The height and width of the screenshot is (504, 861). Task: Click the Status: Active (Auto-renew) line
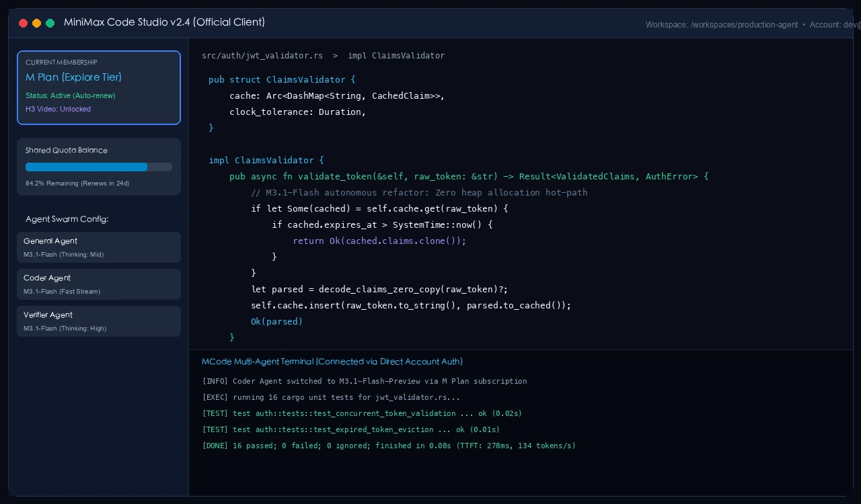point(71,95)
